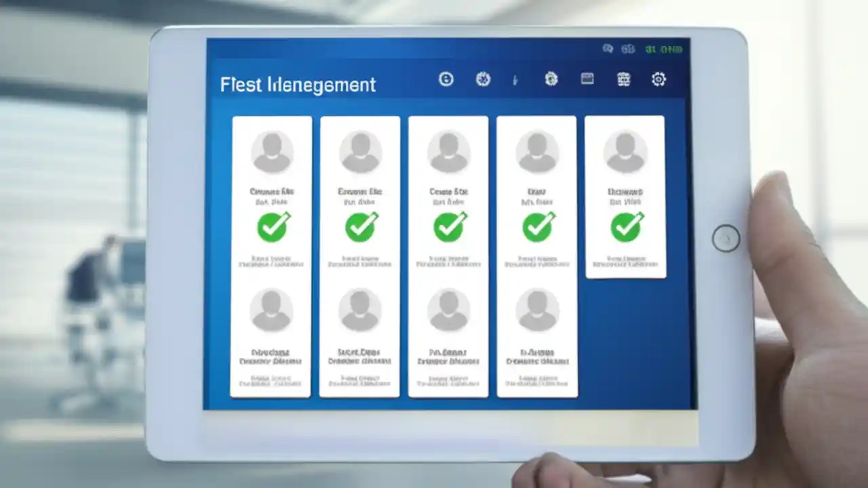Toggle the green checkmark on the first driver card
868x488 pixels.
[273, 227]
